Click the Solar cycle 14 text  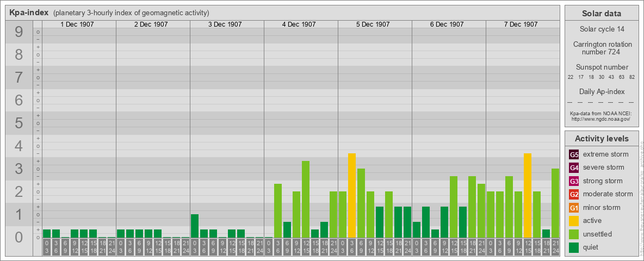point(602,29)
